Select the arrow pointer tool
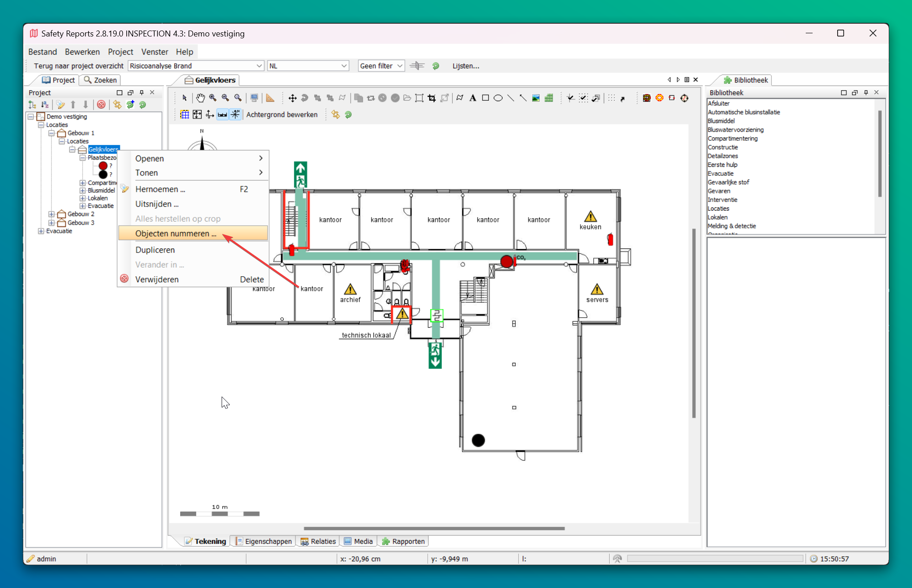912x588 pixels. pyautogui.click(x=185, y=98)
